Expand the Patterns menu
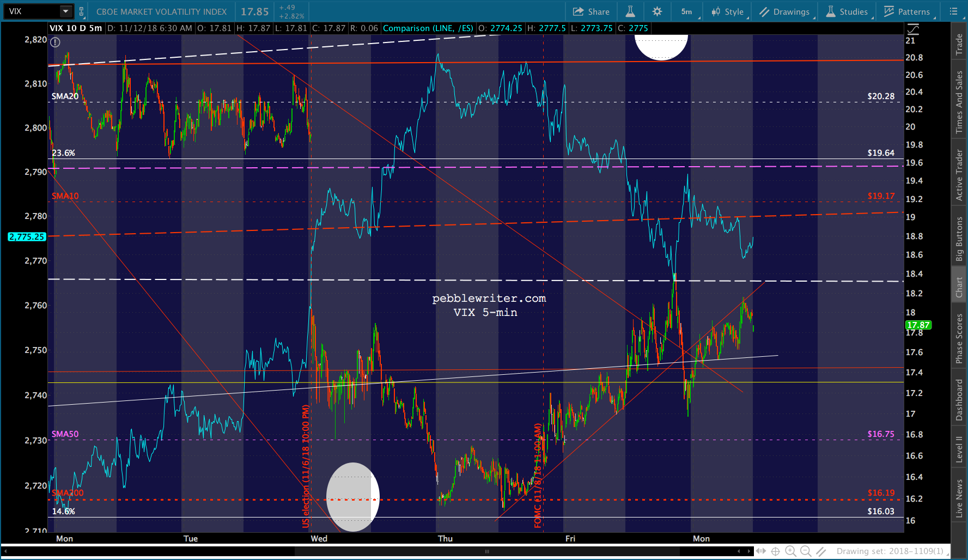Viewport: 968px width, 560px height. (907, 11)
